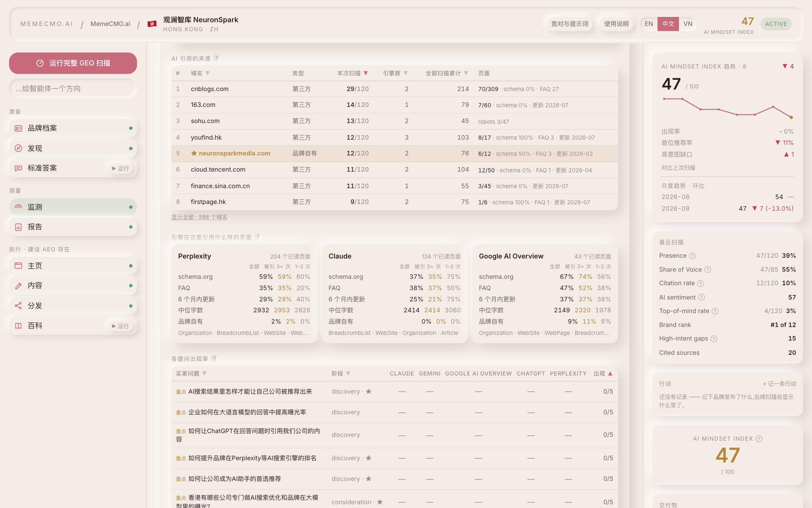812x508 pixels.
Task: Sort sources table by 本次扫描
Action: (353, 73)
